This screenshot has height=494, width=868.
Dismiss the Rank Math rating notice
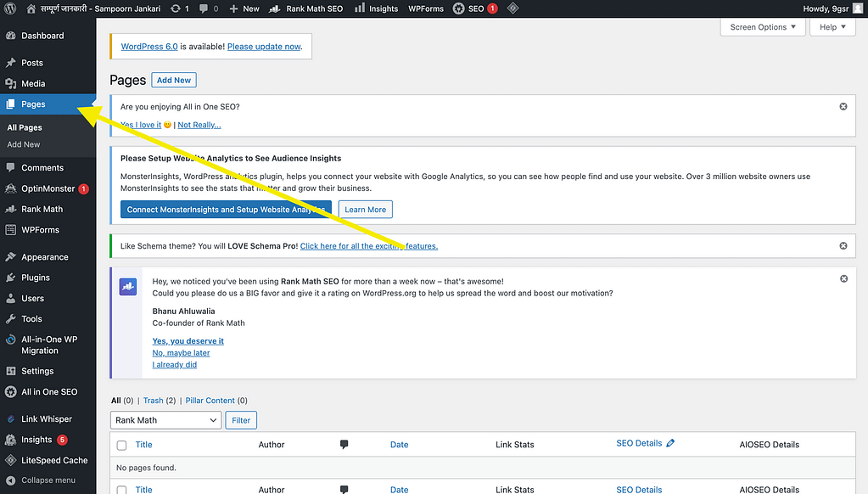843,279
